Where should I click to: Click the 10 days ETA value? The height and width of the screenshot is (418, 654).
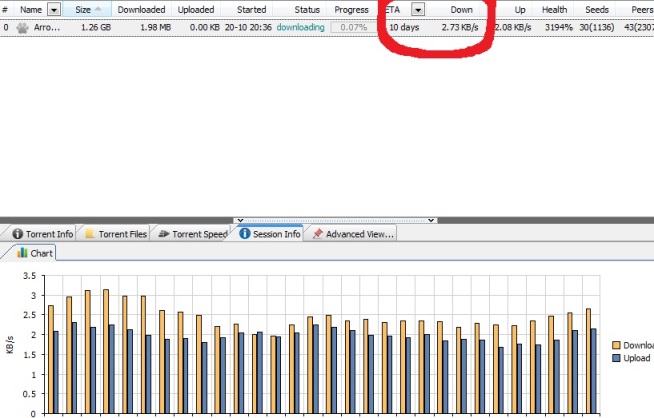tap(404, 28)
